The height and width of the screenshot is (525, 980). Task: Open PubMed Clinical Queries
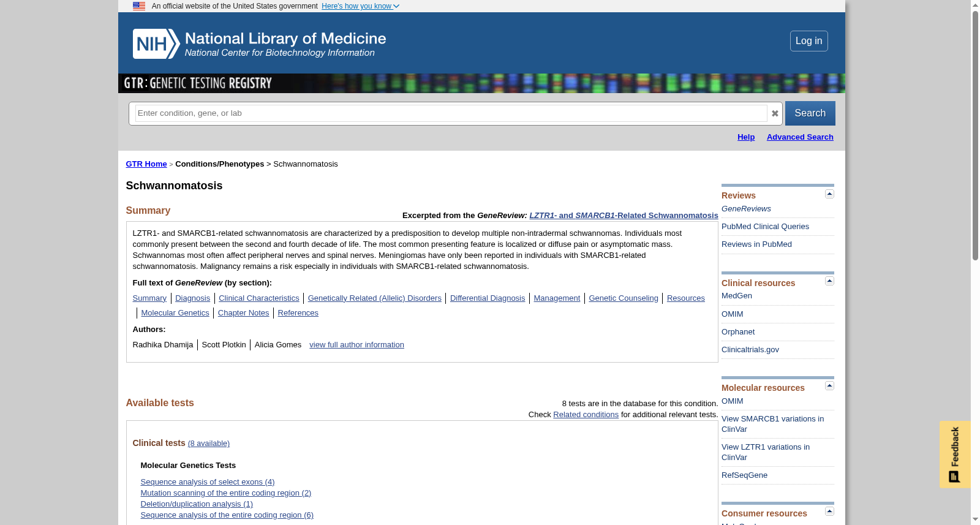(765, 227)
